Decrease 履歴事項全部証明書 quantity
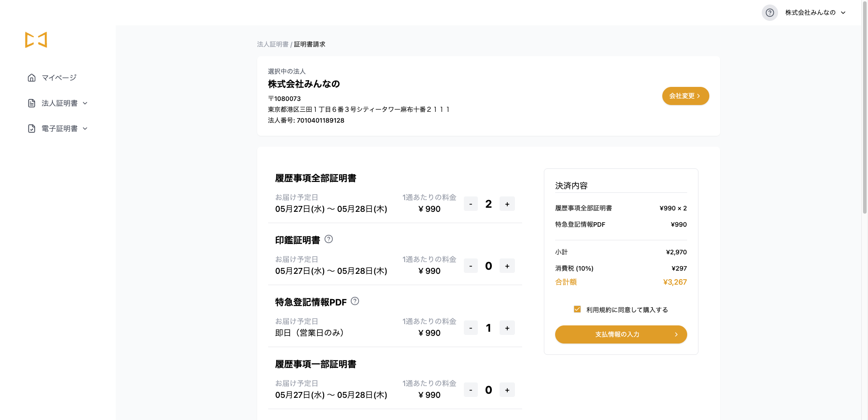This screenshot has width=868, height=420. pos(471,204)
